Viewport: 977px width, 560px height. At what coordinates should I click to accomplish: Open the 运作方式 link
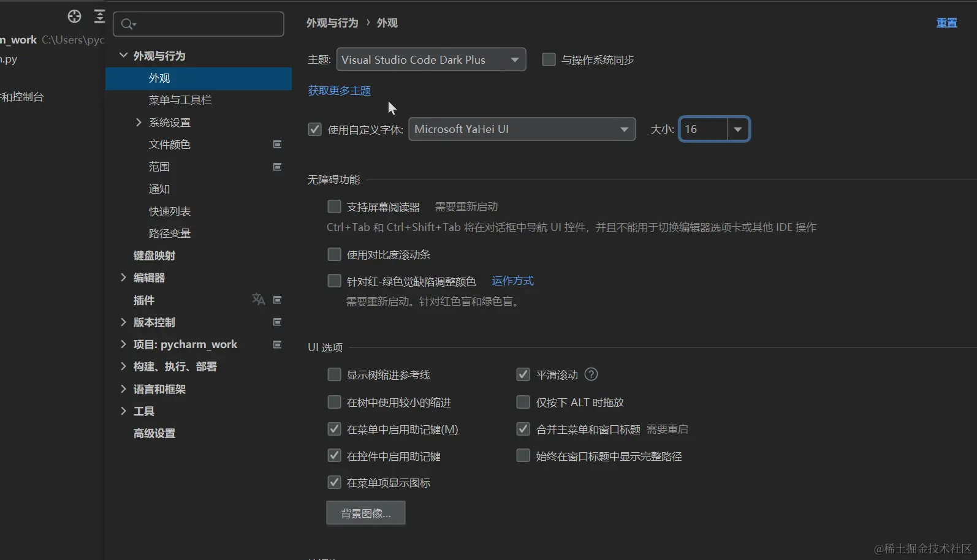click(512, 281)
